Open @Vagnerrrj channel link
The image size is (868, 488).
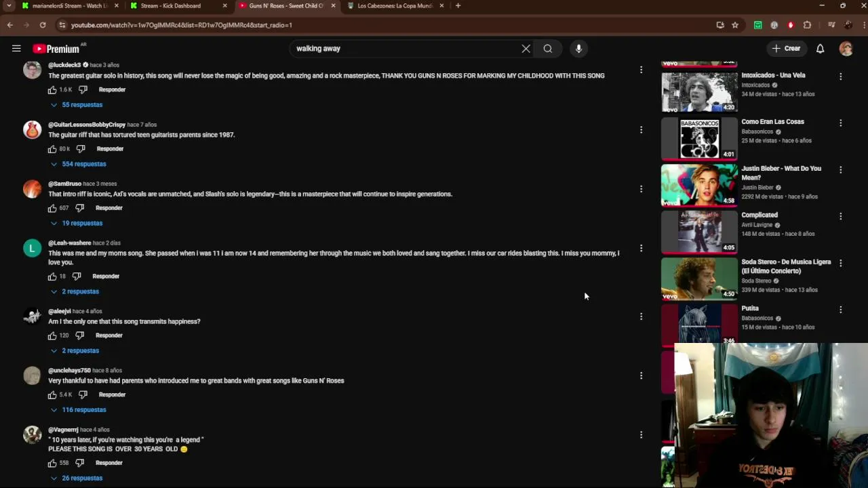point(63,430)
